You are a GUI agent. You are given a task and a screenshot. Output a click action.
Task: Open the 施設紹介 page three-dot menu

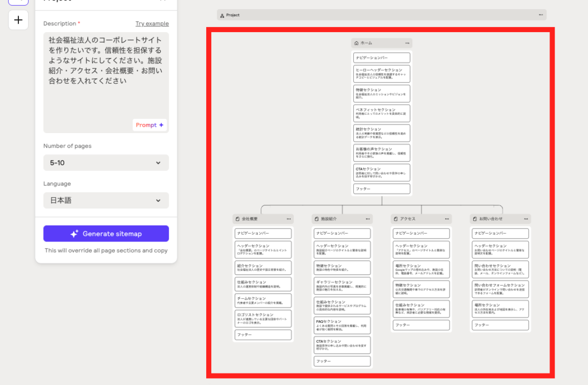click(x=367, y=219)
